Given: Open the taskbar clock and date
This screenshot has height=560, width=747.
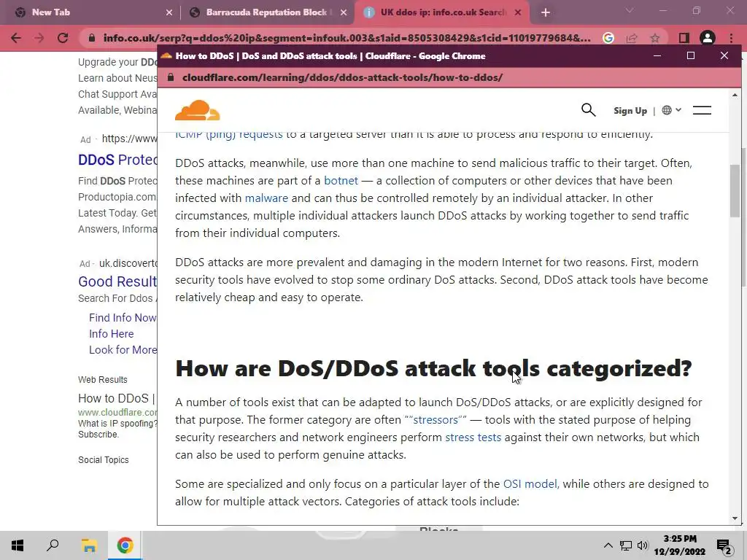Looking at the screenshot, I should point(680,545).
